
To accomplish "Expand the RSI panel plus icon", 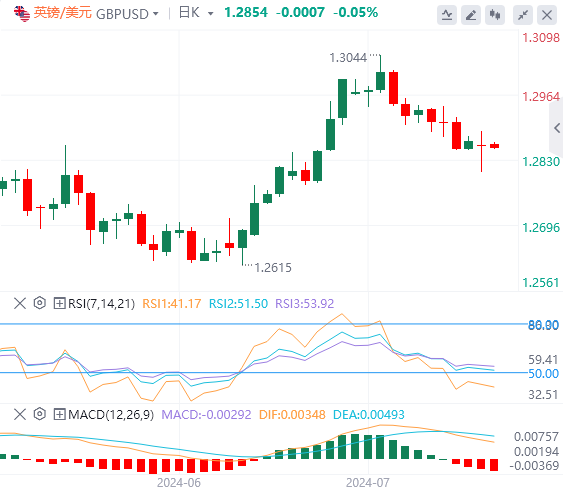I will [x=59, y=303].
